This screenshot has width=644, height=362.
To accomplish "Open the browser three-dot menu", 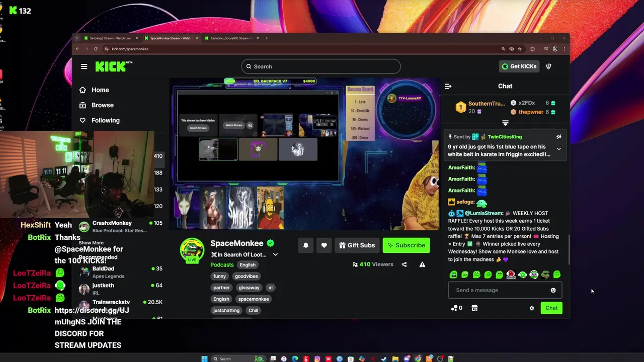I will click(x=565, y=49).
